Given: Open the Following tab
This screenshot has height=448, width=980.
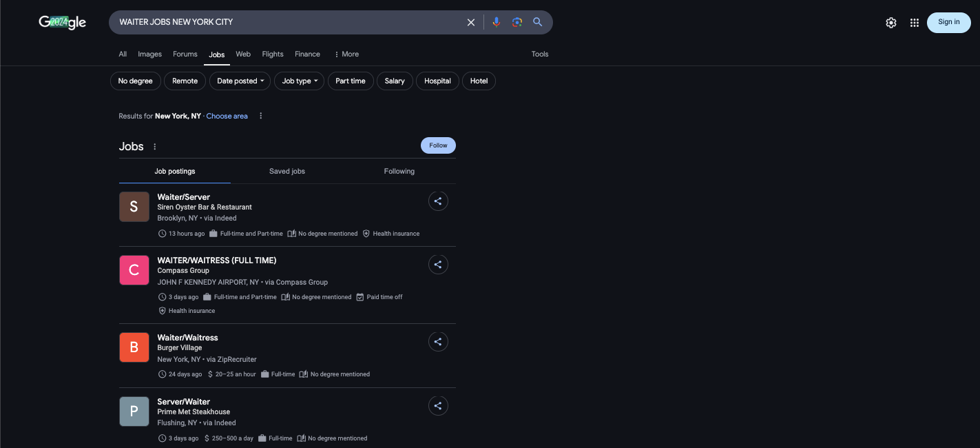Looking at the screenshot, I should [399, 172].
